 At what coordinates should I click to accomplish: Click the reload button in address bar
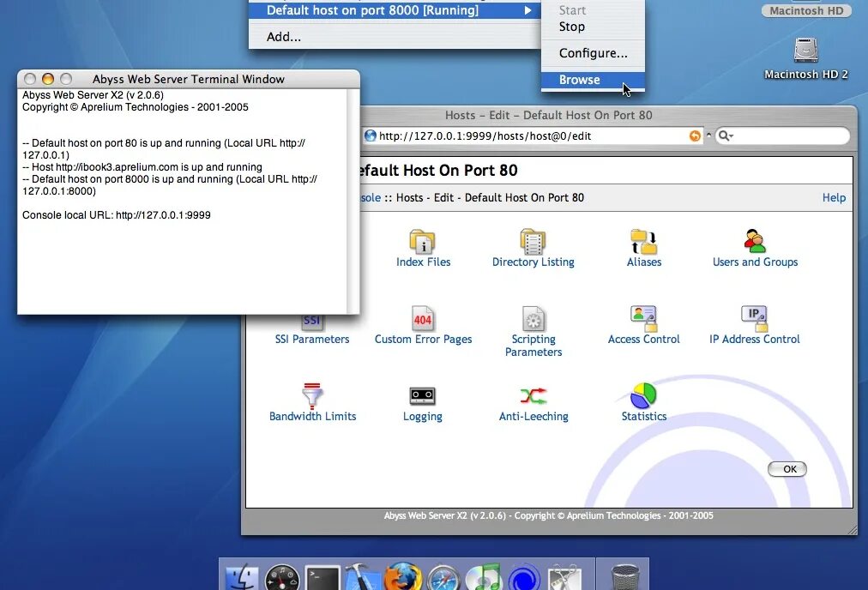pyautogui.click(x=695, y=136)
